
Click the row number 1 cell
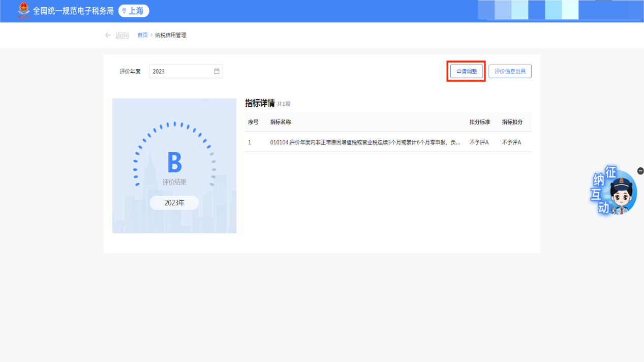tap(250, 142)
